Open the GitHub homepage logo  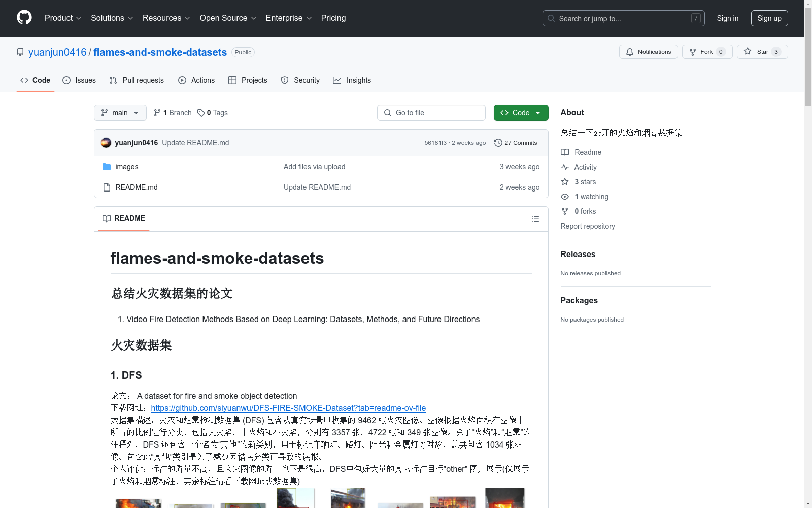pyautogui.click(x=24, y=18)
